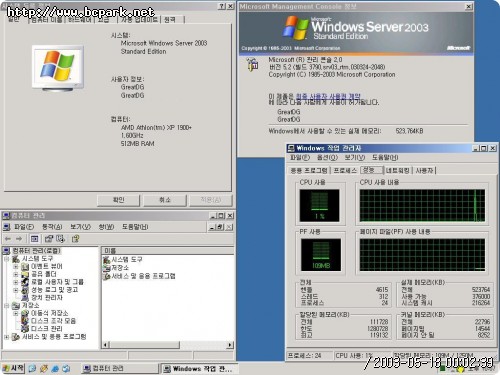
Task: Click the forward arrow in Computer Management toolbar
Action: [19, 239]
